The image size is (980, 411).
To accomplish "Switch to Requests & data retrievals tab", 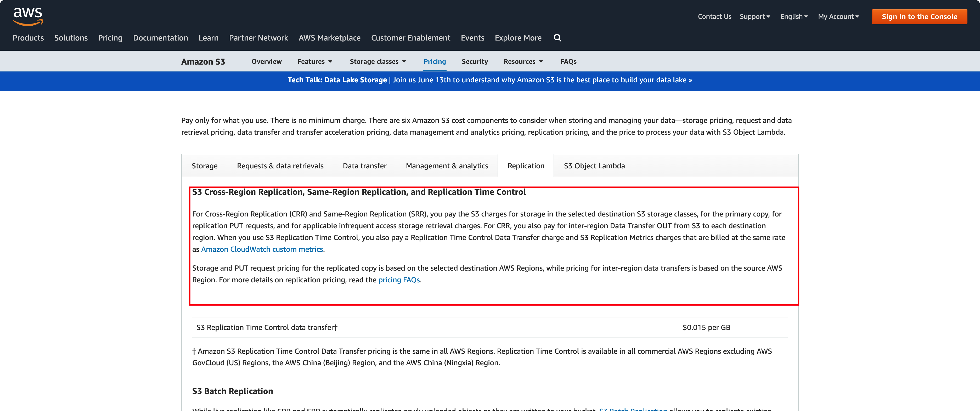I will pos(280,166).
